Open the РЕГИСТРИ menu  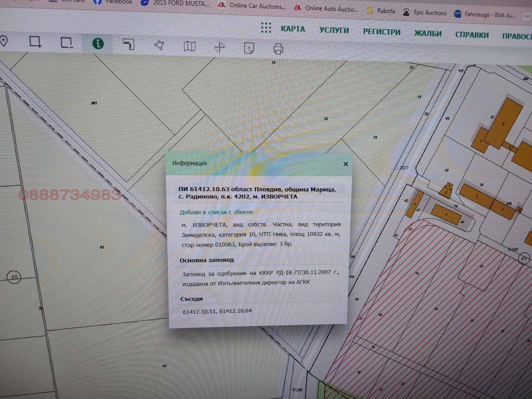click(x=382, y=32)
